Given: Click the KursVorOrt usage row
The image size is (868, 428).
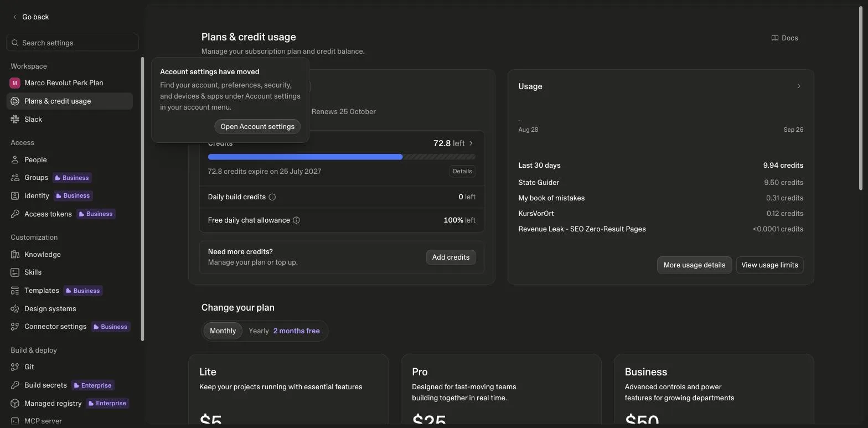Looking at the screenshot, I should point(660,214).
